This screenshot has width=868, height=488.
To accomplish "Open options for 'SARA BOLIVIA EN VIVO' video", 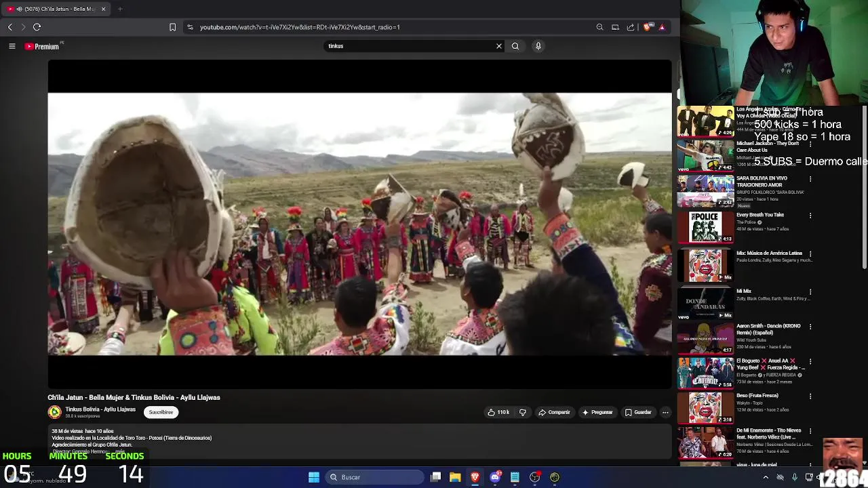I will click(x=810, y=179).
